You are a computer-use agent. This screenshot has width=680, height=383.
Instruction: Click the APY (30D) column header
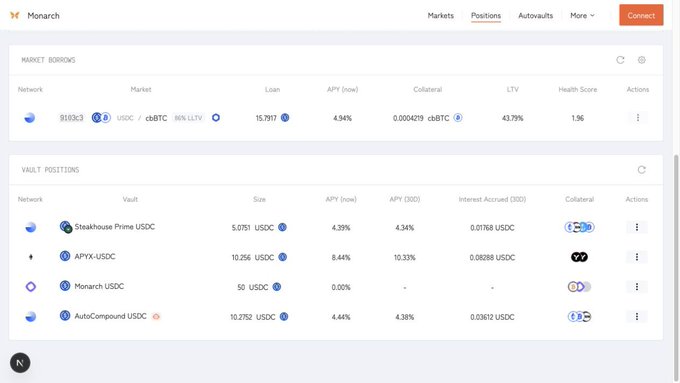(405, 199)
